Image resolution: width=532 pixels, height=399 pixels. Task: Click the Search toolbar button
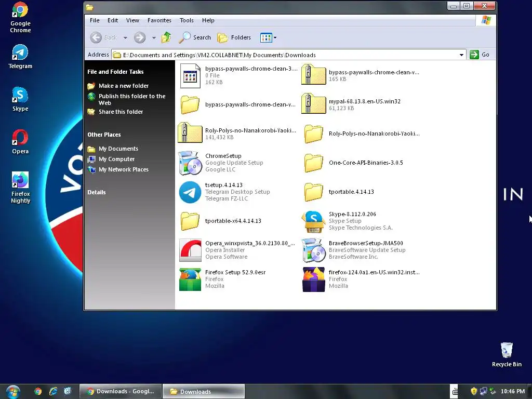(195, 37)
